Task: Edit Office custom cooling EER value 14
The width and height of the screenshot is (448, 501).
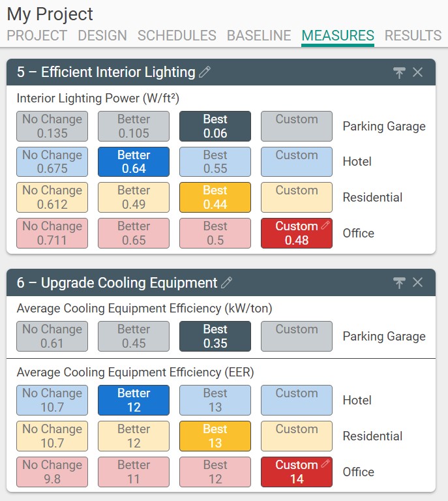Action: click(326, 464)
